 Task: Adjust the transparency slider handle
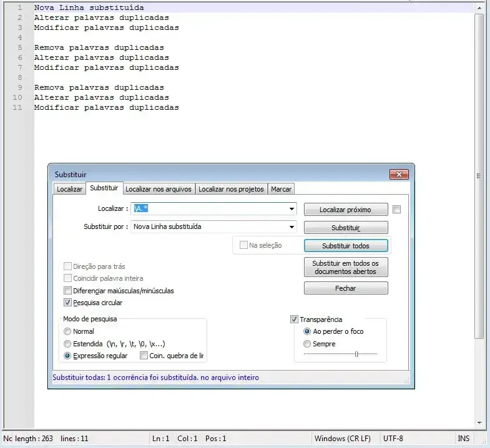click(356, 354)
